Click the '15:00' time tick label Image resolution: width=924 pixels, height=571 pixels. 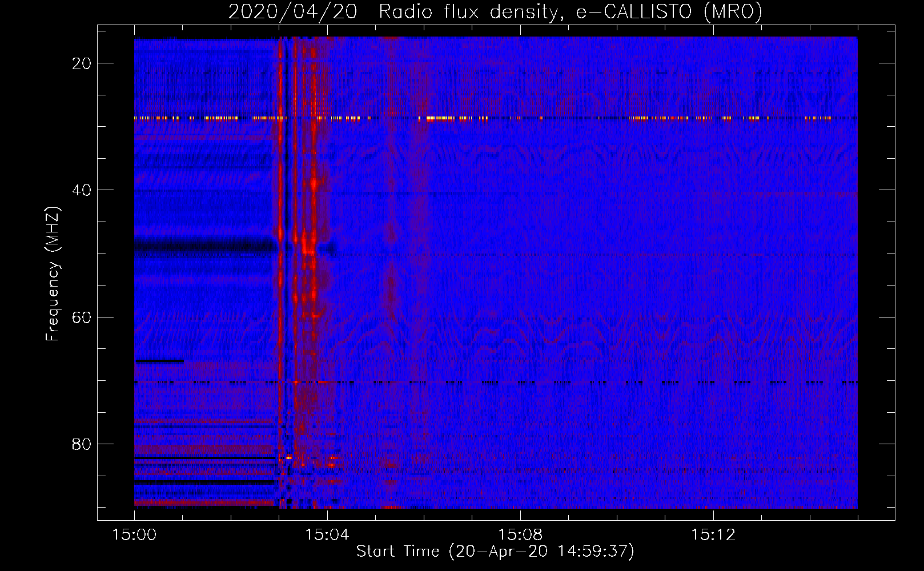pos(134,535)
